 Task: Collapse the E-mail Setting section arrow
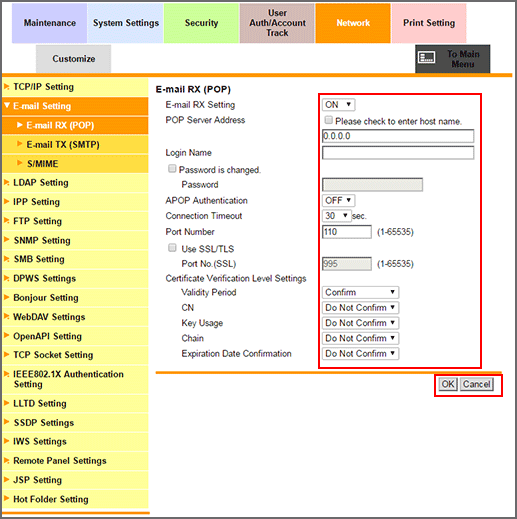pyautogui.click(x=7, y=106)
